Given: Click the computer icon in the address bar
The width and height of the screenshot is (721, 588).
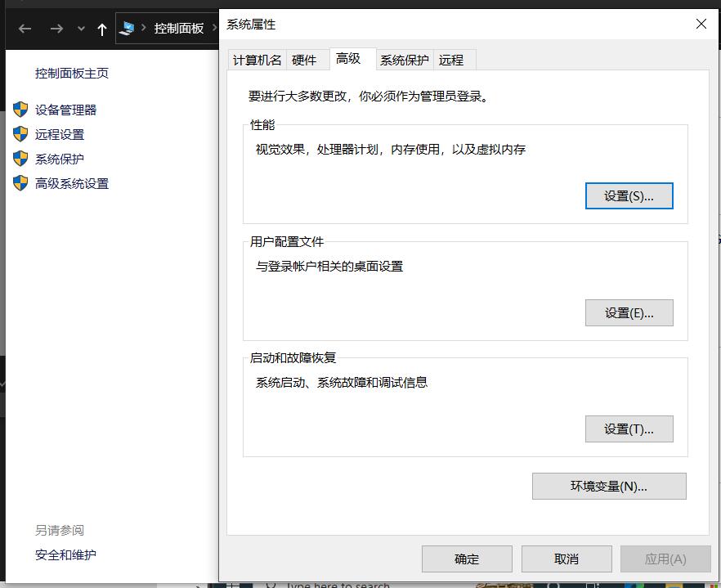Looking at the screenshot, I should [x=128, y=27].
